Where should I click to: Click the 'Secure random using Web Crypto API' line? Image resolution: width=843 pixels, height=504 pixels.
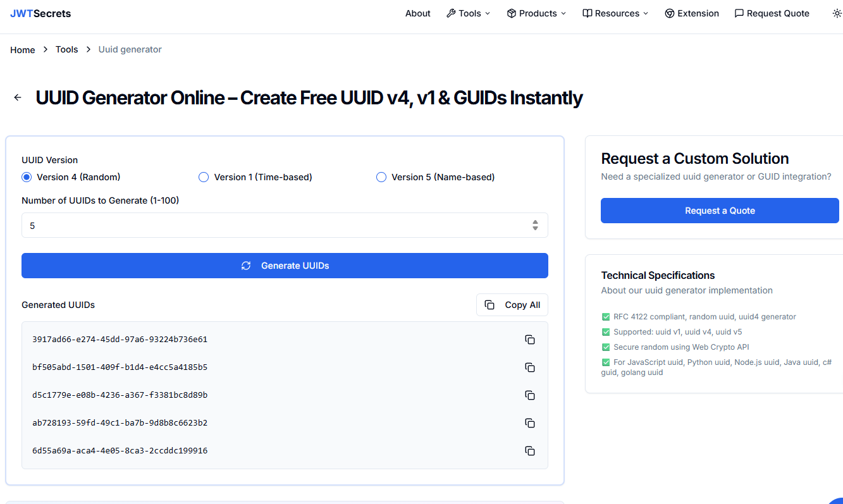675,347
